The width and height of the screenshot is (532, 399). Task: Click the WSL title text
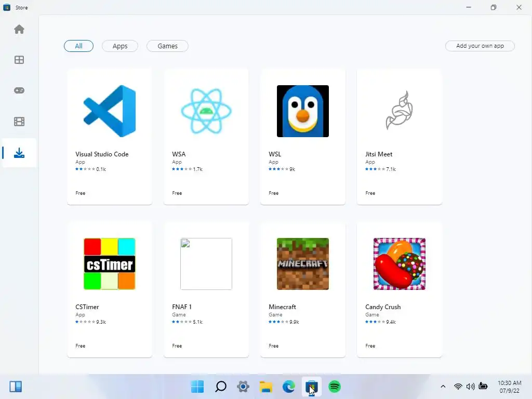coord(275,154)
